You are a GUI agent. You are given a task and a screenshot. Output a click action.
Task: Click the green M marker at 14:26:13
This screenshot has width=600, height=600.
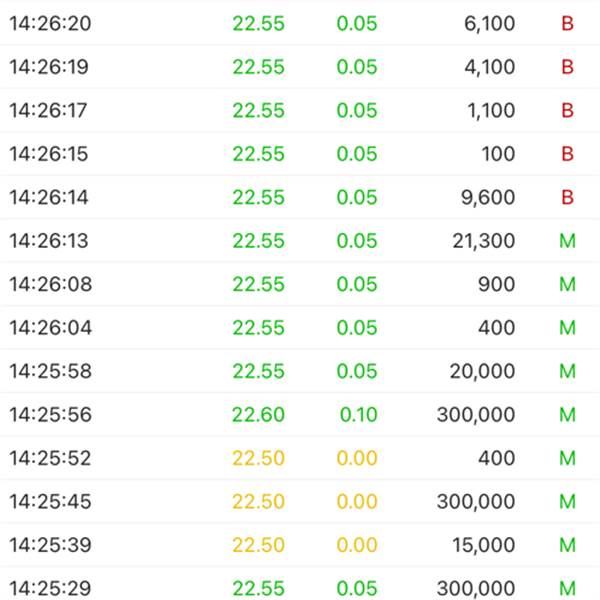(567, 241)
